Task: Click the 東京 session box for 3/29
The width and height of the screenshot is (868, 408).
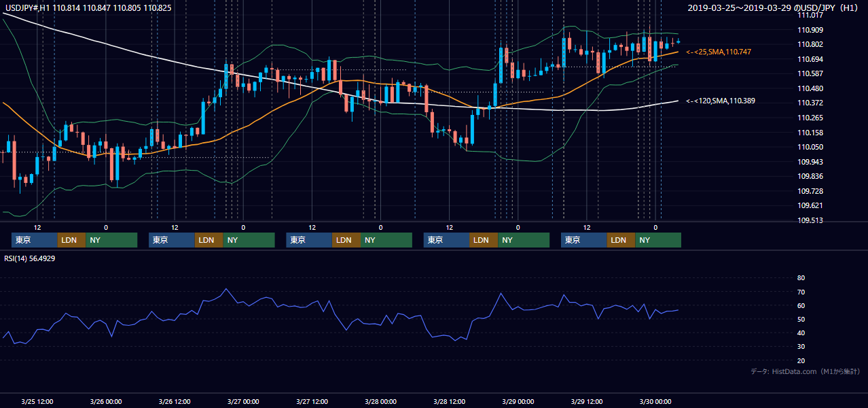Action: coord(584,240)
